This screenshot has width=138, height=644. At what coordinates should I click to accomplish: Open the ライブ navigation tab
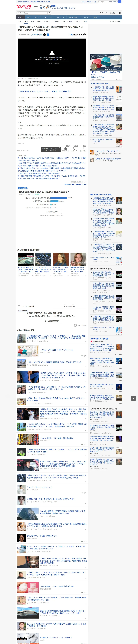click(37, 17)
